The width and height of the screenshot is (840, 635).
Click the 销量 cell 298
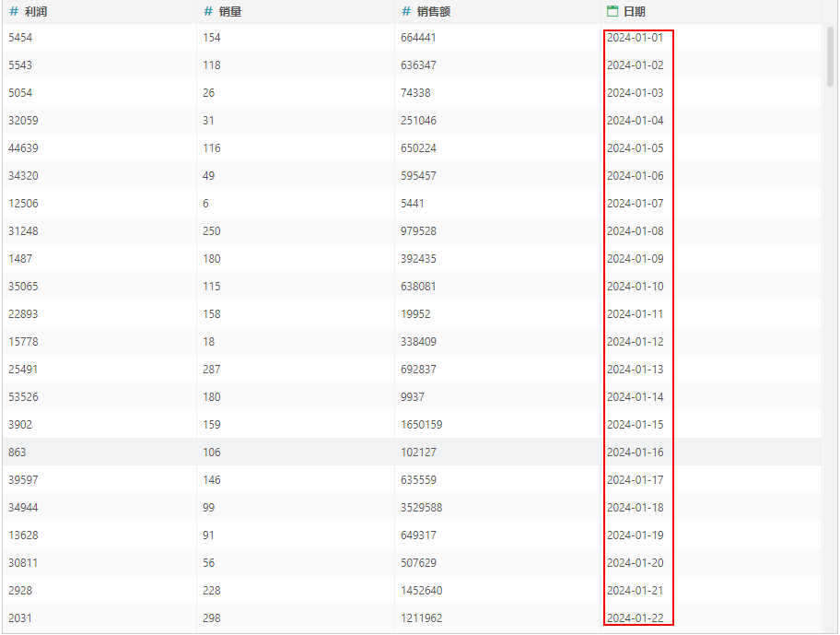[x=212, y=618]
